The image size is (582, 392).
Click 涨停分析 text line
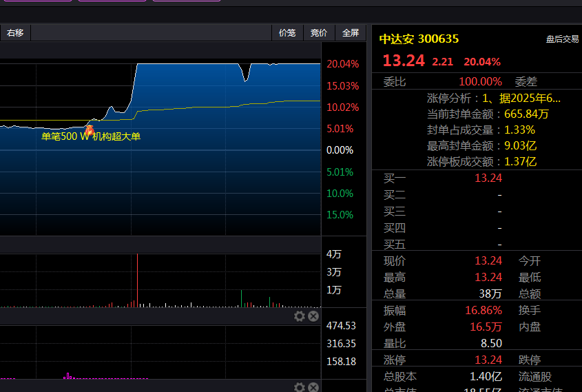[493, 99]
